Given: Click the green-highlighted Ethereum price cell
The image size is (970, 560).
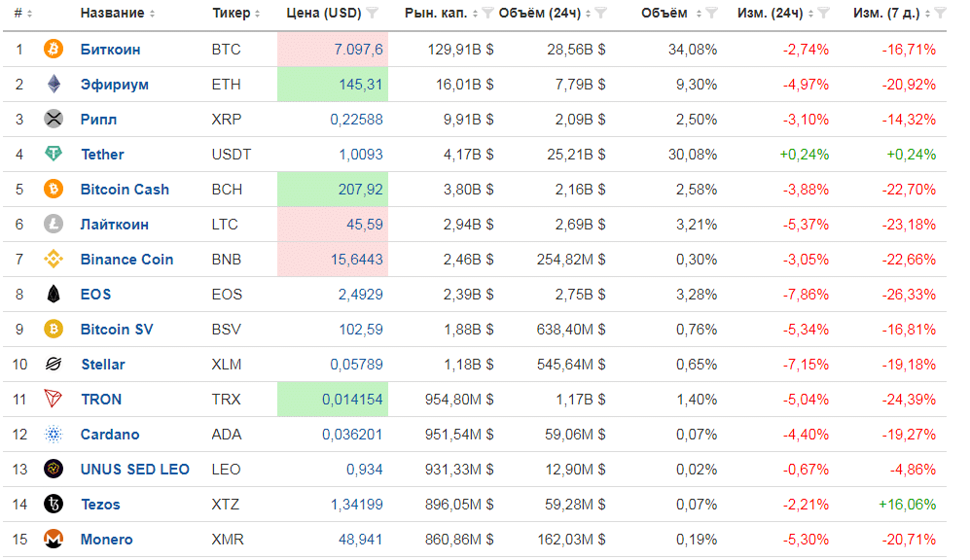Looking at the screenshot, I should point(333,85).
